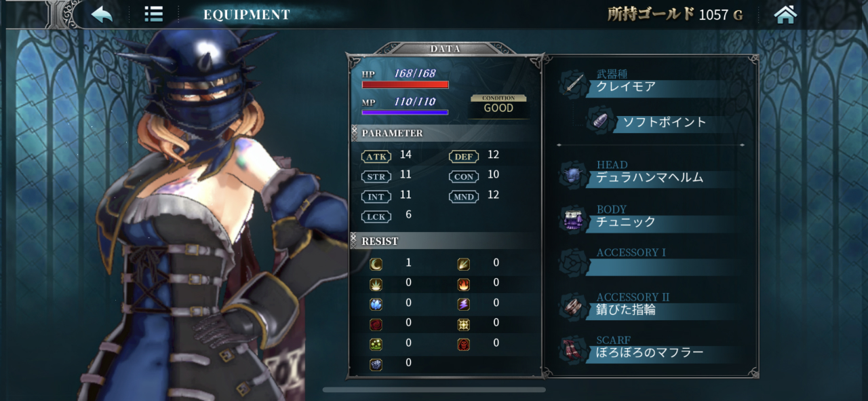Tap the チュニック body armor icon
The image size is (868, 401).
574,220
